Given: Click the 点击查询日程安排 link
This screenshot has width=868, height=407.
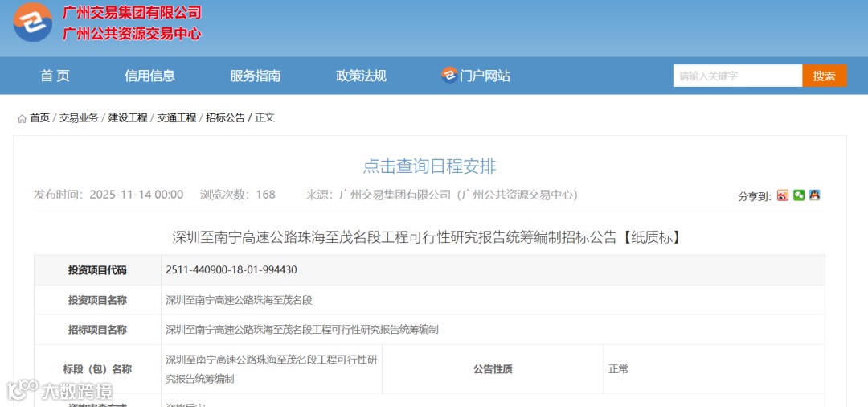Looking at the screenshot, I should pos(429,166).
